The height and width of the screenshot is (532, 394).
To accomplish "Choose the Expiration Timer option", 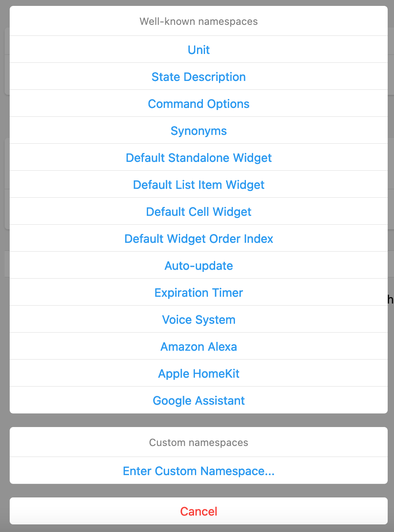I will click(x=199, y=293).
